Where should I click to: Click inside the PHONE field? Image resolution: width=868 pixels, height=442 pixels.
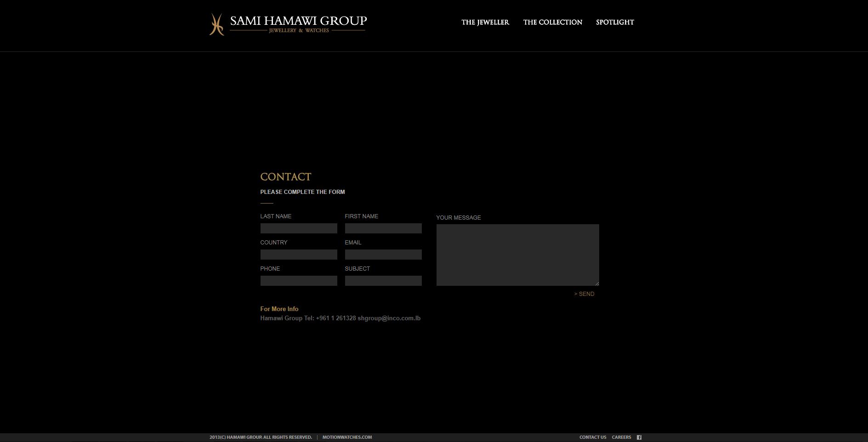point(298,280)
